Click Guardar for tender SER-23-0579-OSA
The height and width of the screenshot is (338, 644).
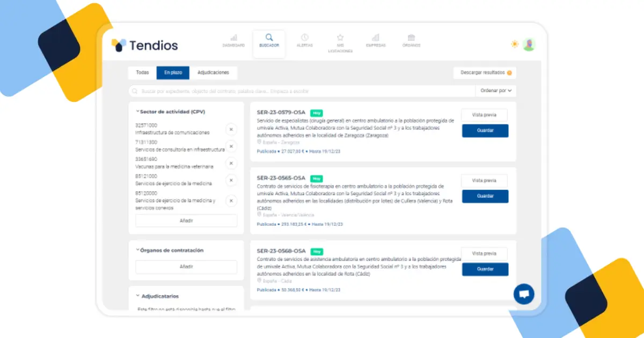tap(485, 130)
